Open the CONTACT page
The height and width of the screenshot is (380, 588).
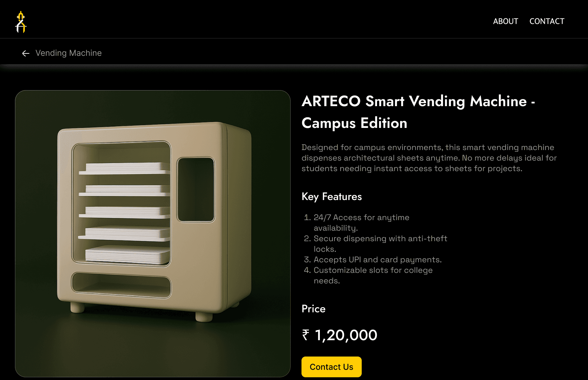(547, 21)
